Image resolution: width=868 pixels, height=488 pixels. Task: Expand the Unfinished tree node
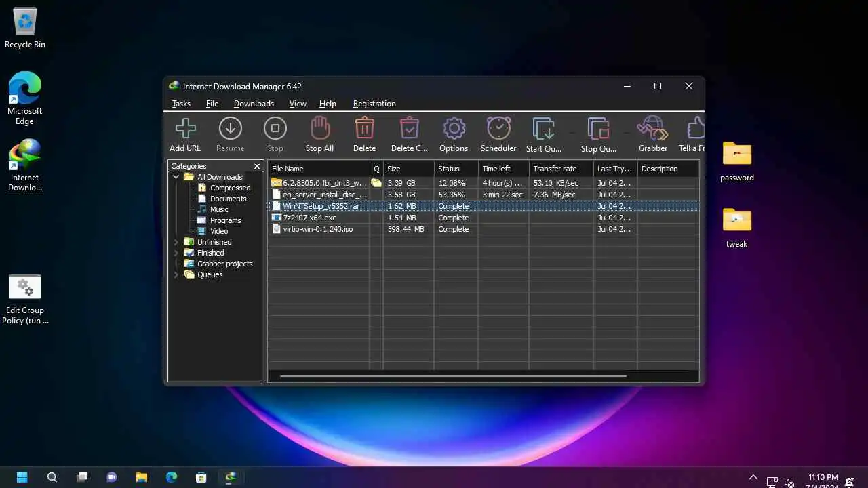(x=176, y=242)
